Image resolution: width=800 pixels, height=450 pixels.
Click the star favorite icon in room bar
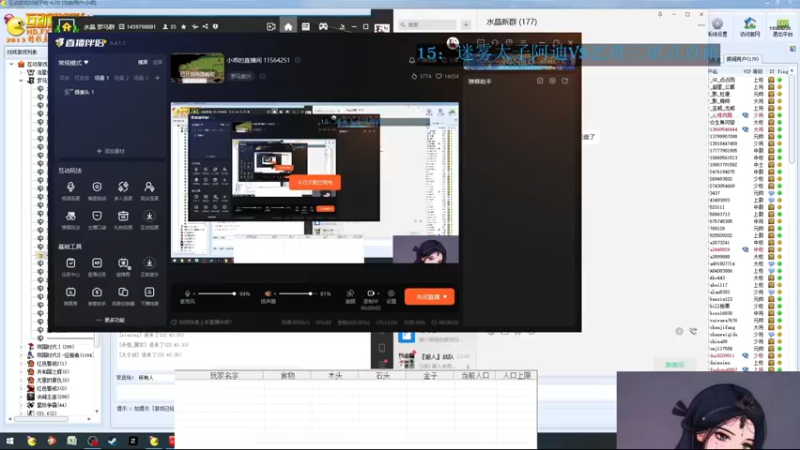click(x=184, y=27)
